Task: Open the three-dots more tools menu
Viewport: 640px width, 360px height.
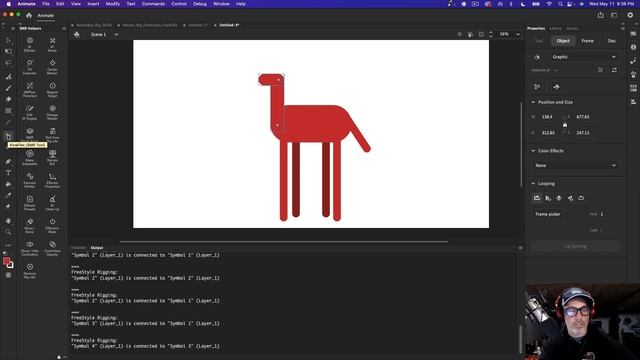Action: 9,245
